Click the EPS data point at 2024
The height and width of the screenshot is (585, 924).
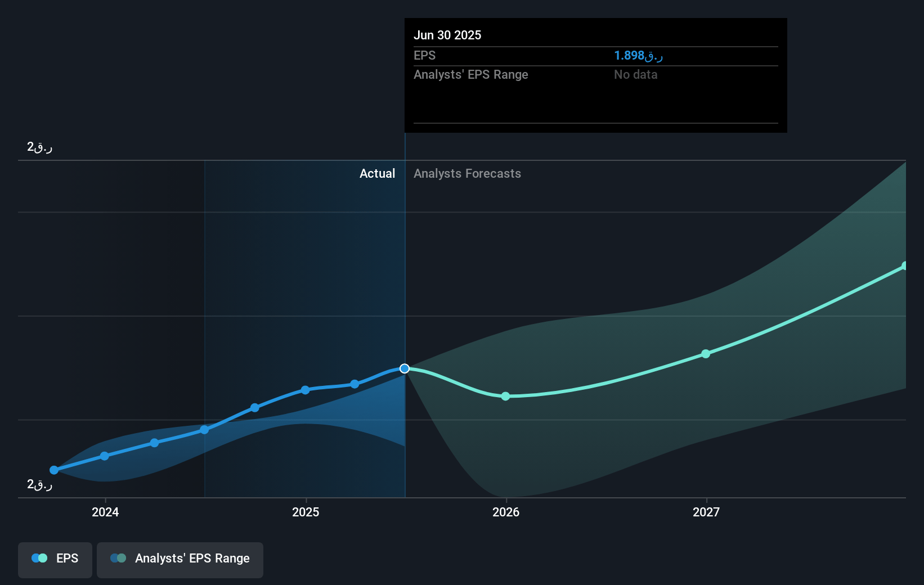point(105,456)
